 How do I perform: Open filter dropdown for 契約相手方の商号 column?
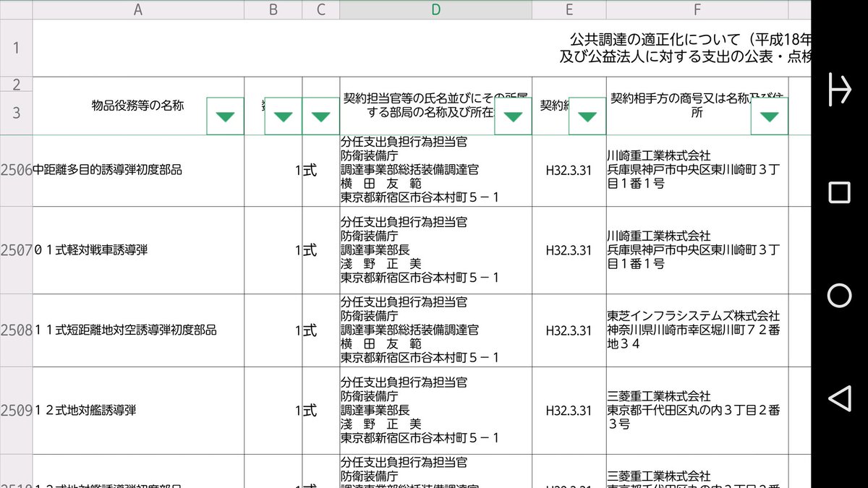pos(769,116)
